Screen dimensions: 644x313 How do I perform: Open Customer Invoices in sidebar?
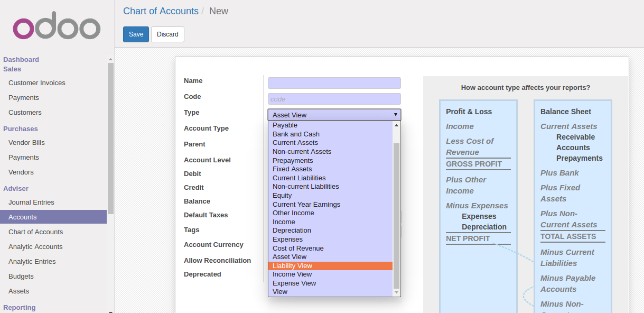(x=37, y=83)
